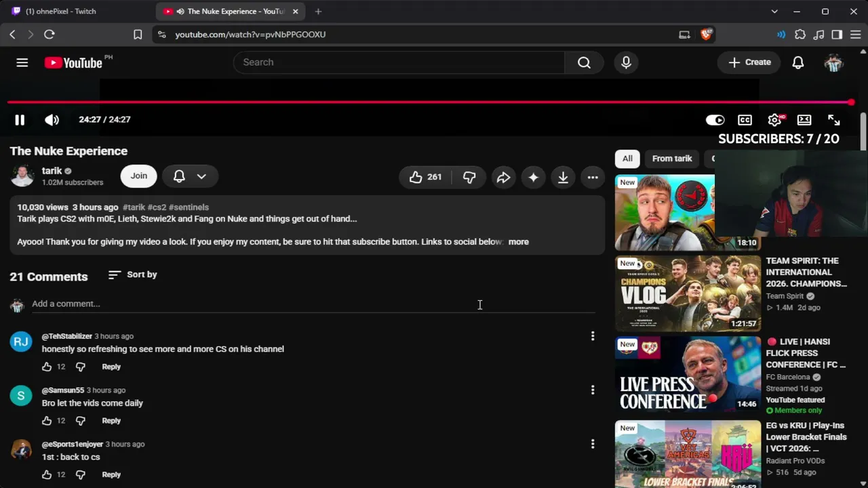This screenshot has width=868, height=488.
Task: Click the install app icon in address bar
Action: click(x=685, y=35)
